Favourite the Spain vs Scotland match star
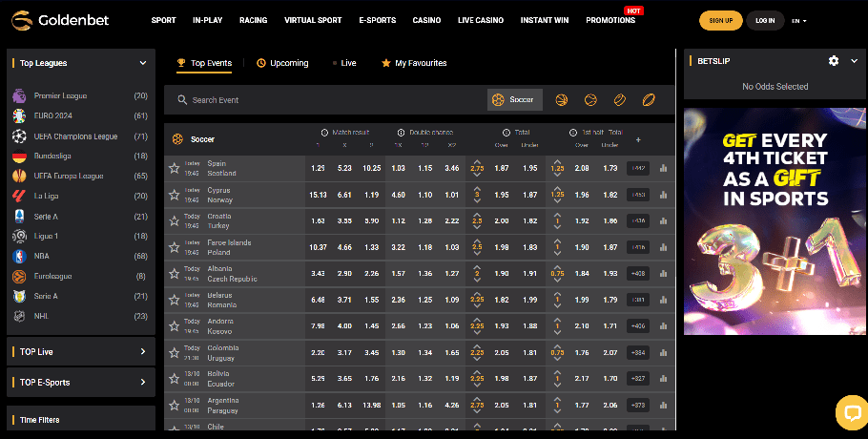The width and height of the screenshot is (868, 439). [174, 168]
